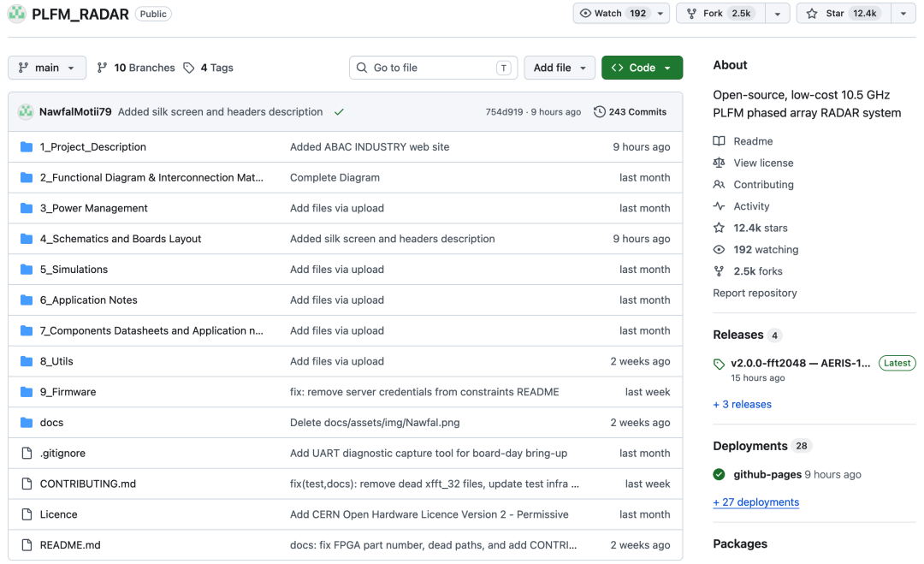Click the Report repository link
The width and height of the screenshot is (924, 564).
coord(755,293)
